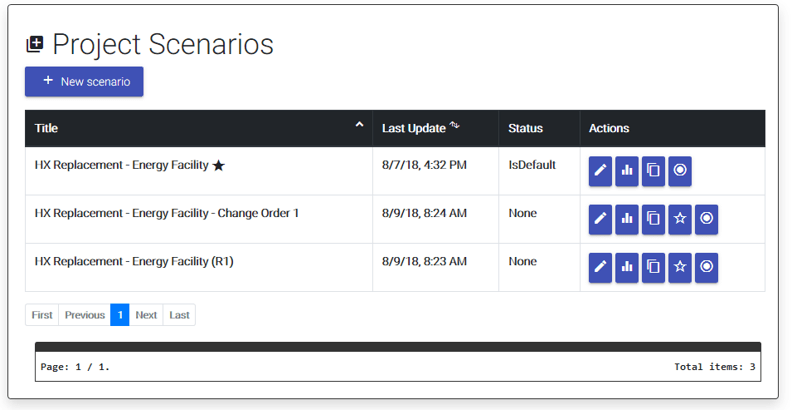View chart for the default Energy Facility scenario
This screenshot has width=792, height=410.
(627, 170)
